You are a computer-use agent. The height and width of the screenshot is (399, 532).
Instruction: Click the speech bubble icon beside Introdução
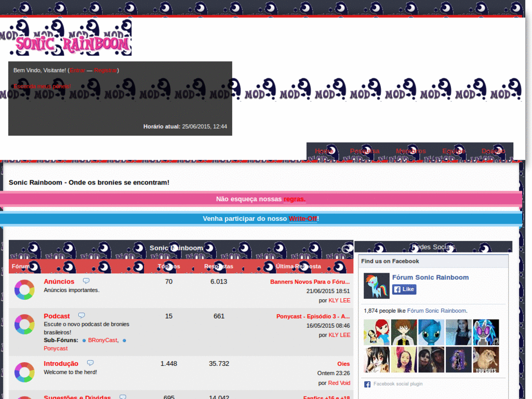90,363
